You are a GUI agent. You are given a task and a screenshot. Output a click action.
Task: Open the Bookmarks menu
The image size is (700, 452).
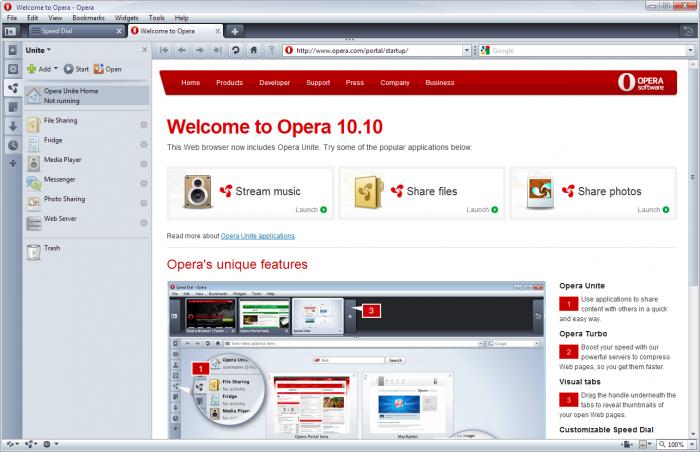(x=88, y=18)
